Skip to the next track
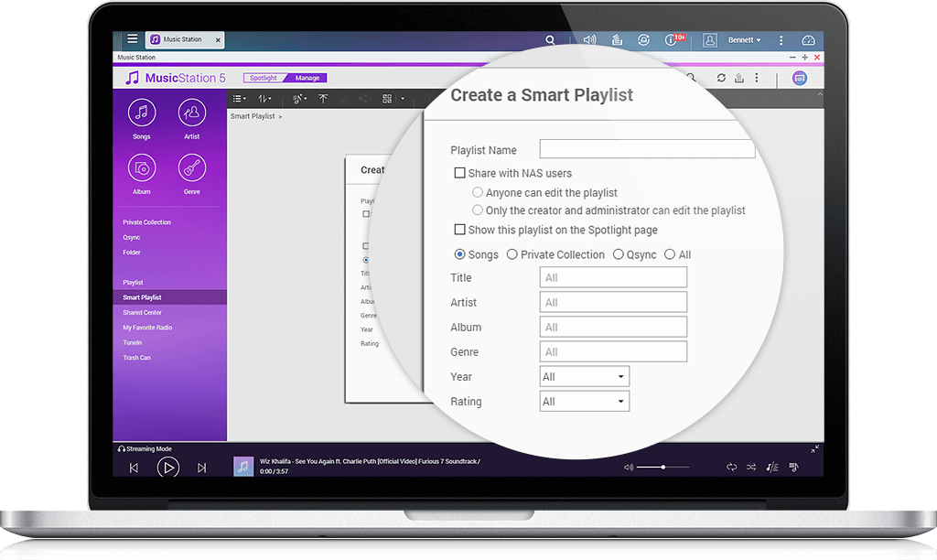937x560 pixels. [202, 468]
